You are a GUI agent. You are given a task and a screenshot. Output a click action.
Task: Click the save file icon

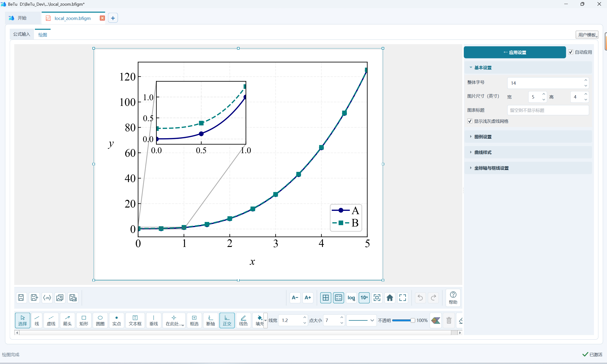(21, 298)
